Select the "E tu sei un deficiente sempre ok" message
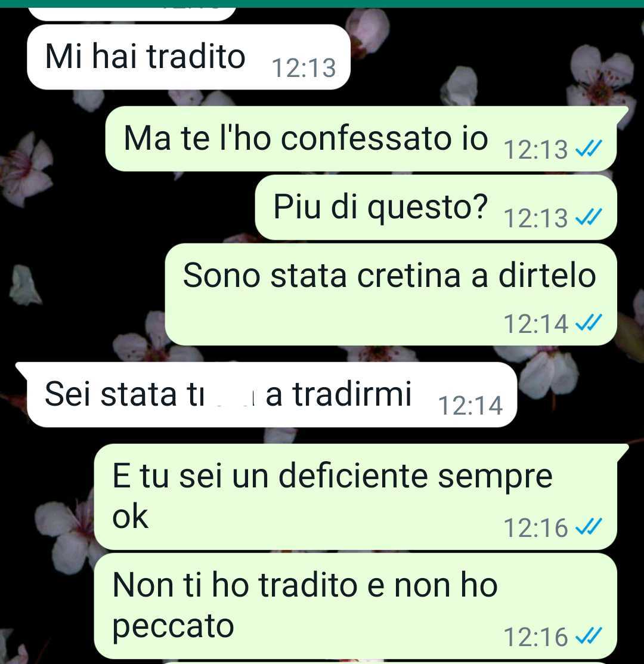 [x=361, y=497]
